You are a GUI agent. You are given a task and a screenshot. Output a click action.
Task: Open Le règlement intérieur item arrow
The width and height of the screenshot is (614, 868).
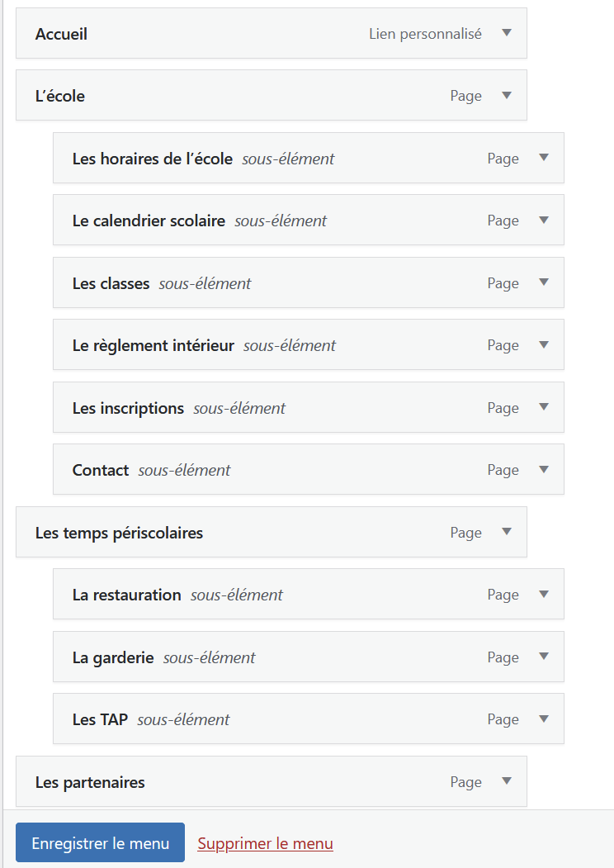pos(544,344)
